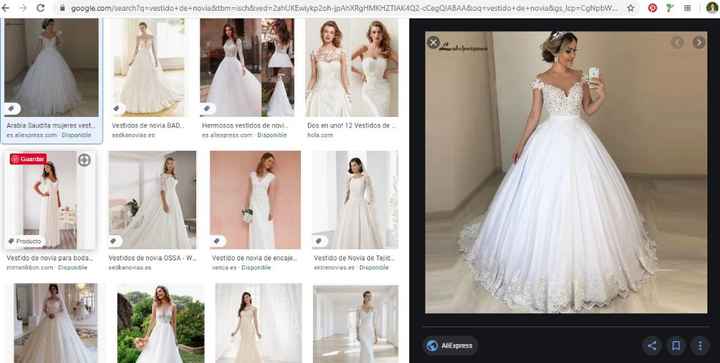720x363 pixels.
Task: View site info via the lock icon
Action: [62, 8]
